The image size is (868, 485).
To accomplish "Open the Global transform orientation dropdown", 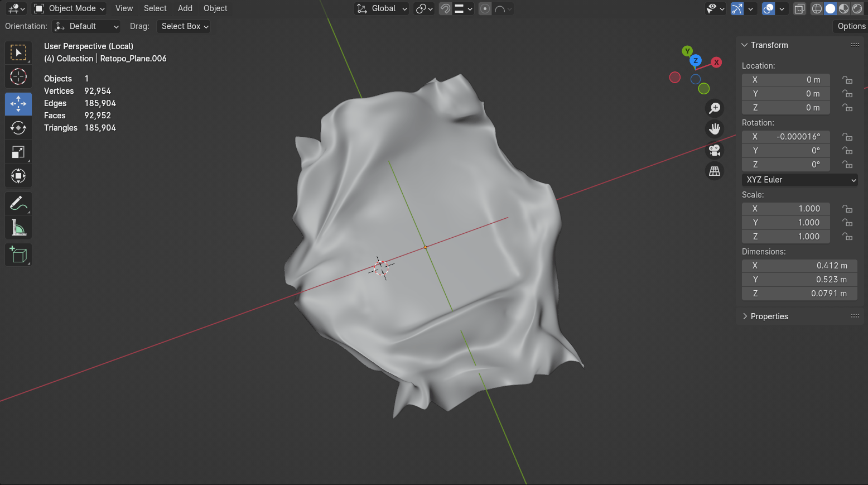I will coord(382,8).
